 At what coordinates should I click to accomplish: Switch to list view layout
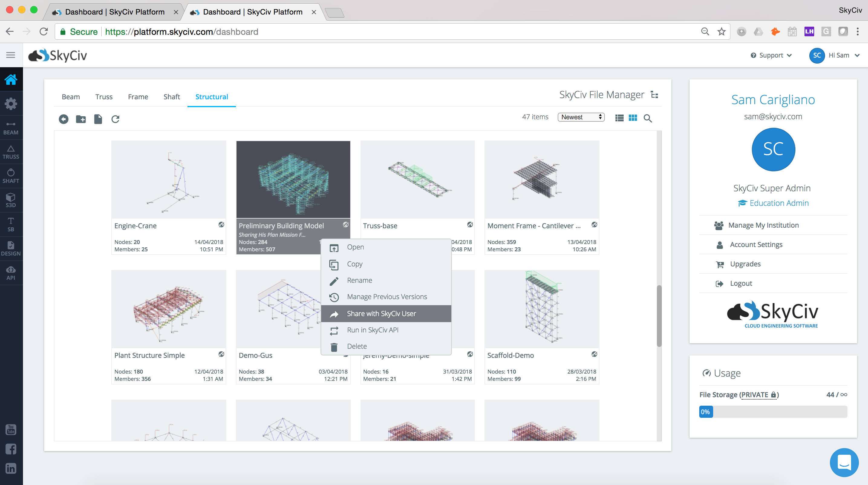[619, 118]
